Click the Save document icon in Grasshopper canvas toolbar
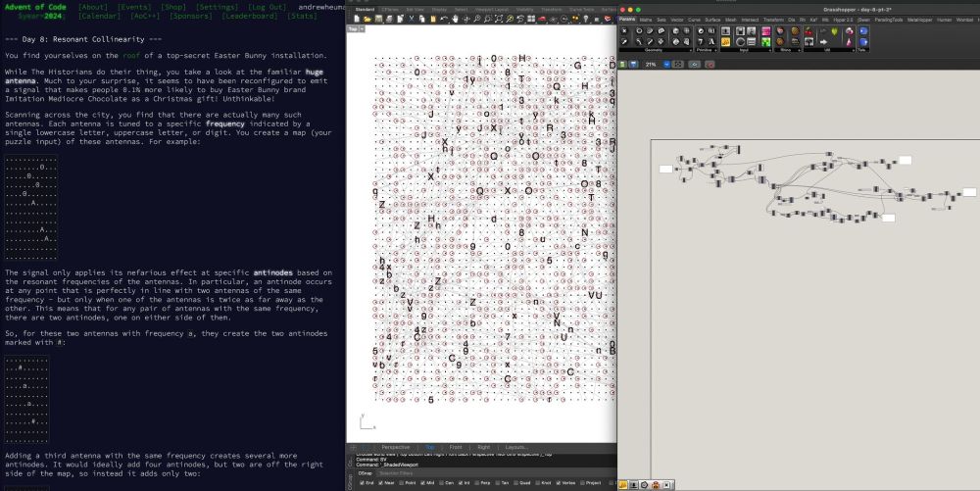This screenshot has width=980, height=491. (633, 65)
